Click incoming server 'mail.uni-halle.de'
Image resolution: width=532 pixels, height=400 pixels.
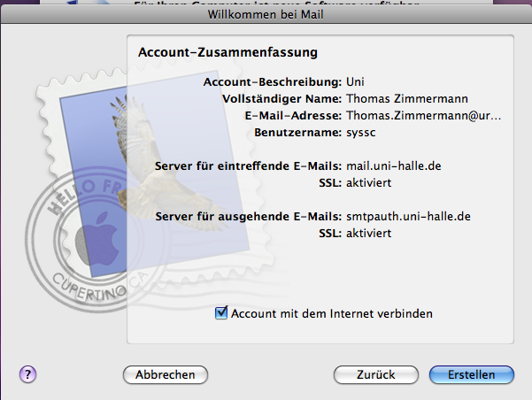394,165
